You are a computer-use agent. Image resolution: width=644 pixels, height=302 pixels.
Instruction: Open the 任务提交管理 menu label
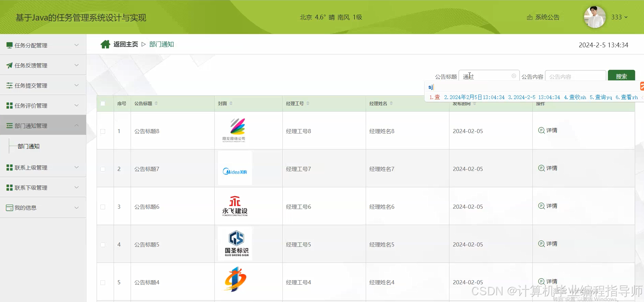pyautogui.click(x=31, y=85)
